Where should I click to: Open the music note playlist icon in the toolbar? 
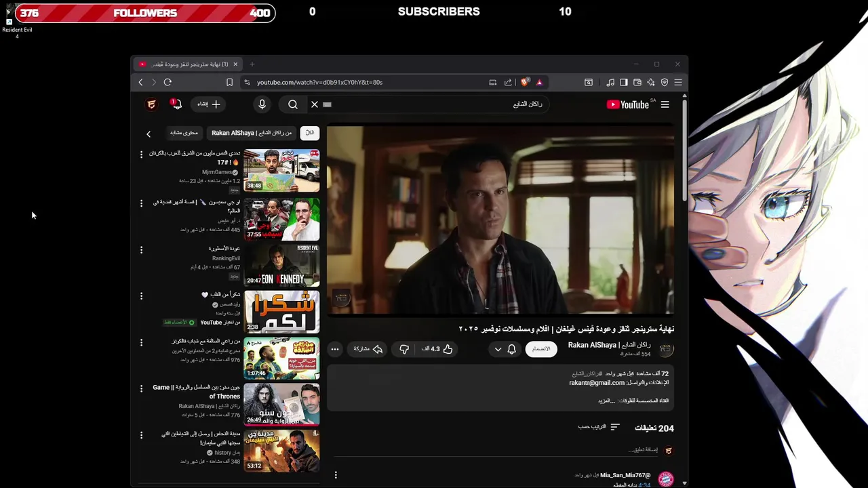[610, 82]
